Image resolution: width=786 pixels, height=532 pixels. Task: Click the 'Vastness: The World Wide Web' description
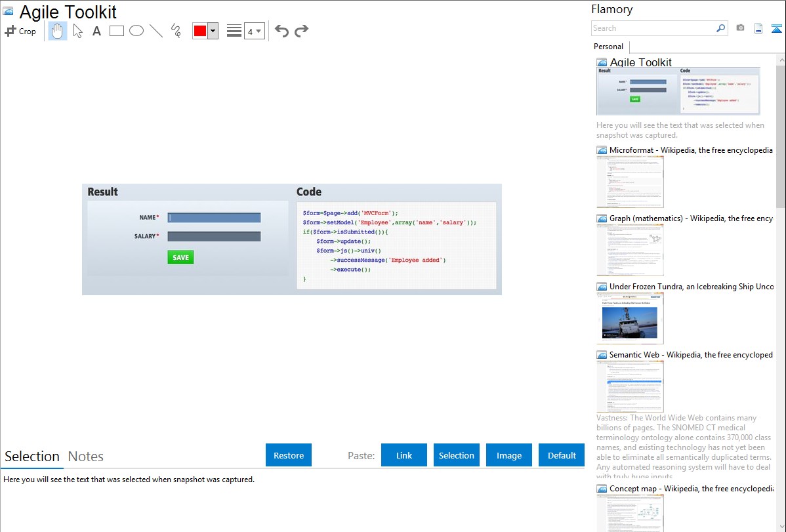click(x=684, y=447)
